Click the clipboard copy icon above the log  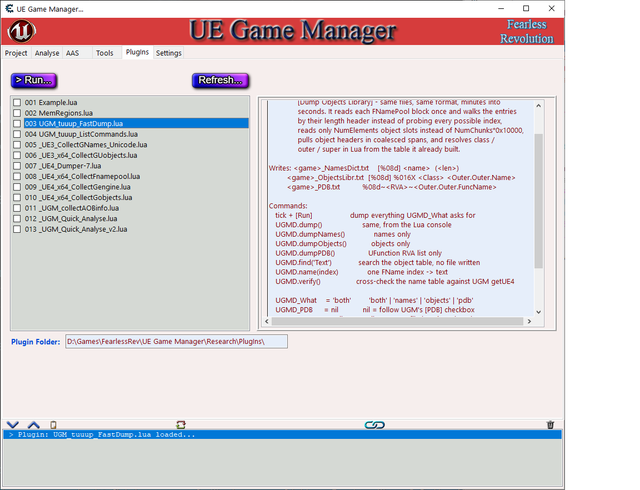(x=53, y=425)
